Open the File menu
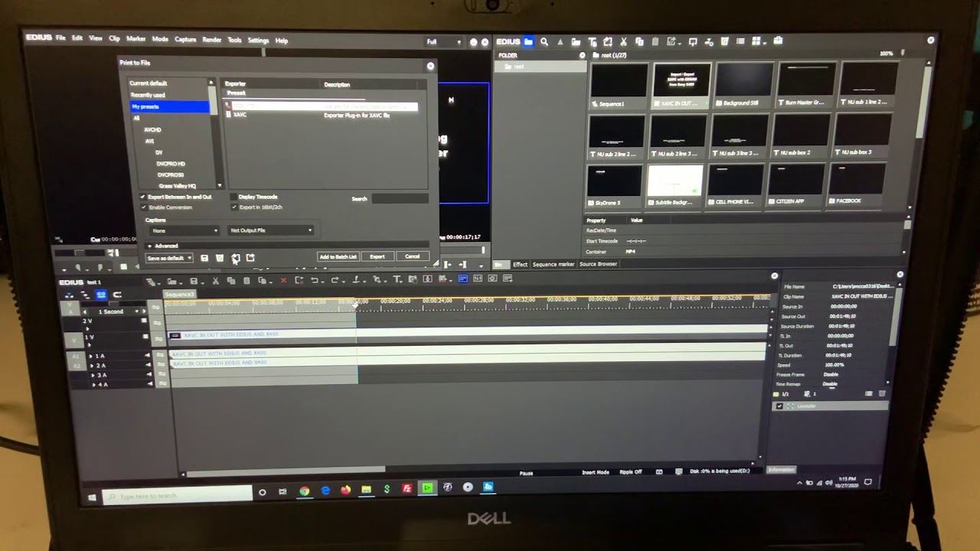Screen dimensions: 980x551 (x=60, y=38)
